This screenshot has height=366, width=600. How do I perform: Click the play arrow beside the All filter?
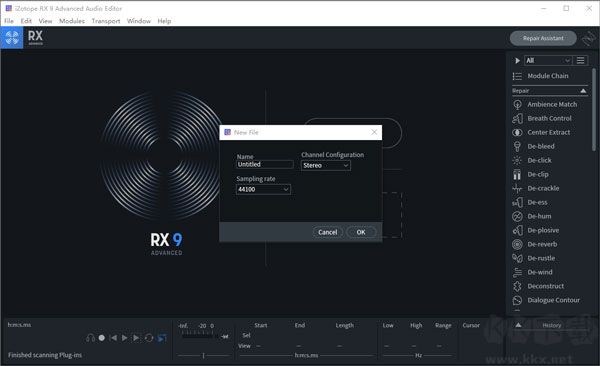point(517,60)
